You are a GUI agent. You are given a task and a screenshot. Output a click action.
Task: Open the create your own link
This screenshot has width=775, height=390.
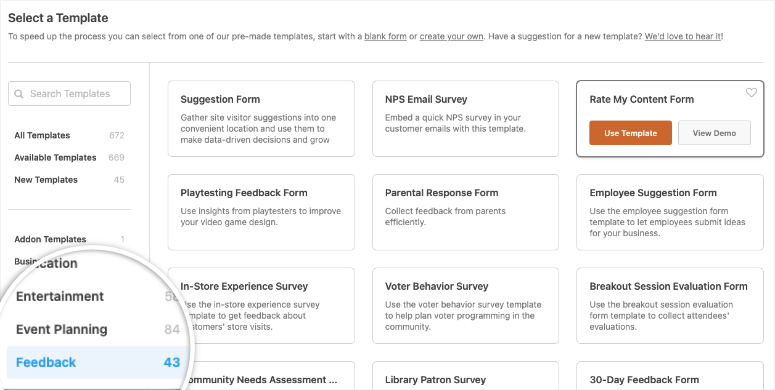tap(451, 37)
